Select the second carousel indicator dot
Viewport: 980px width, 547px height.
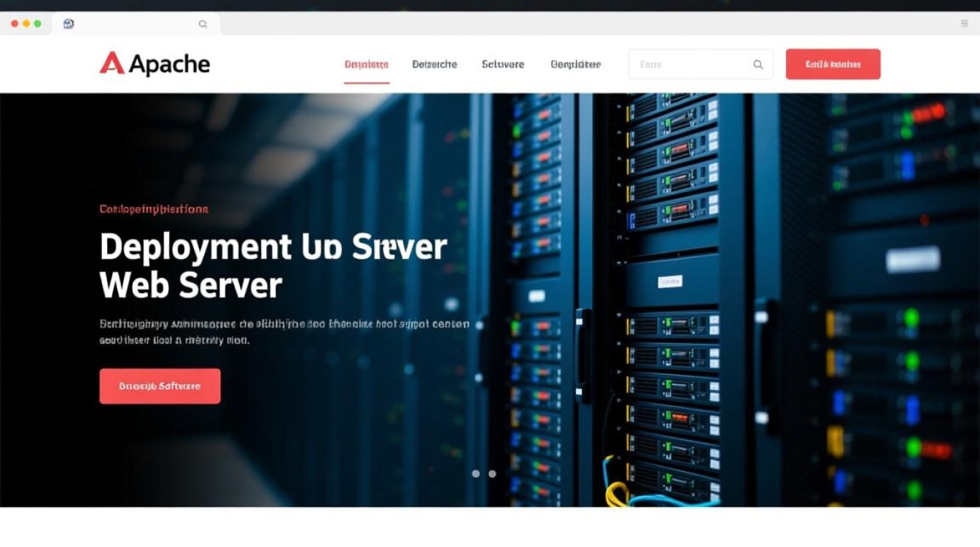[x=492, y=473]
